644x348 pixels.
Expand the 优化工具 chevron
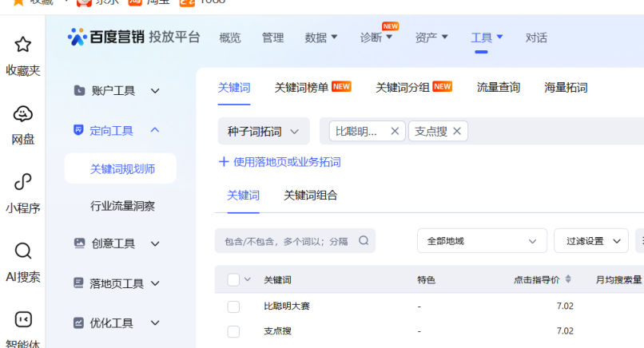click(x=155, y=323)
